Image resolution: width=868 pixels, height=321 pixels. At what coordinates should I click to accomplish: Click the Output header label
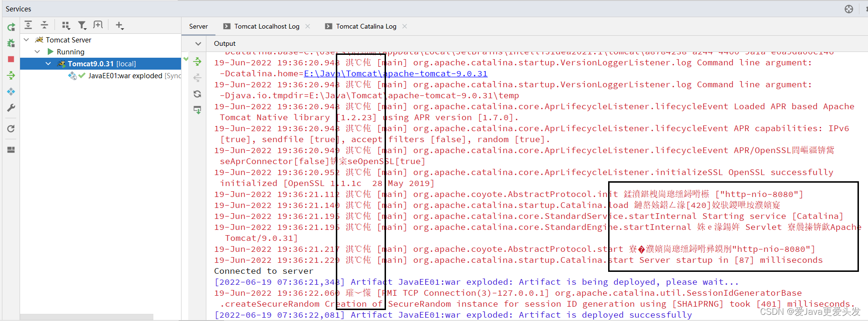pos(225,43)
